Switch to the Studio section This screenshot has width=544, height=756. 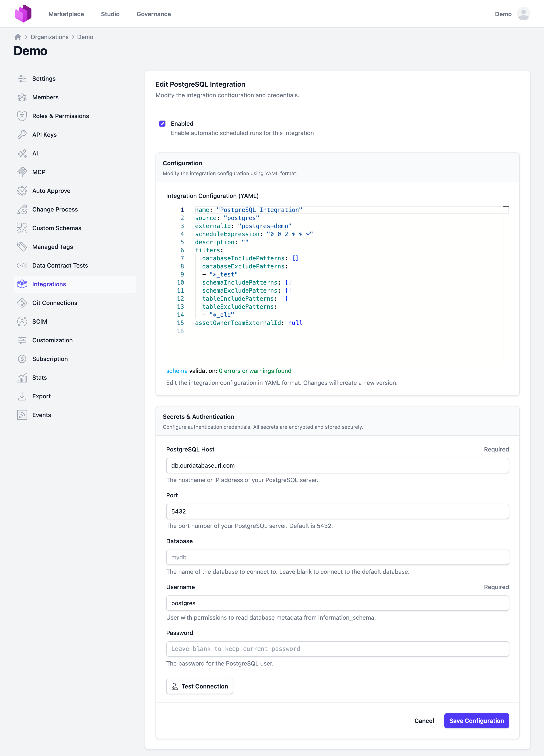[110, 14]
